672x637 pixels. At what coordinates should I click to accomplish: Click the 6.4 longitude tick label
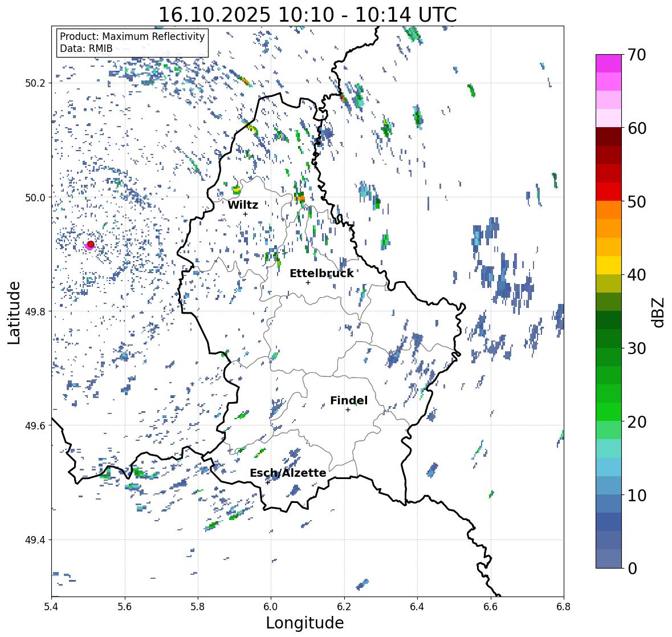tap(417, 607)
